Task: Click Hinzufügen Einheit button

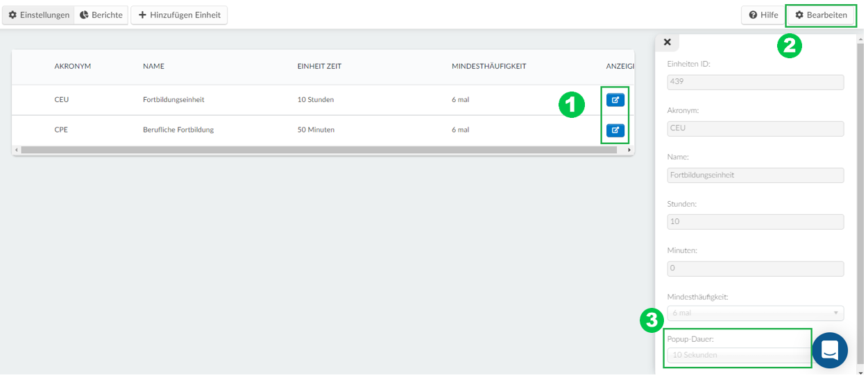Action: click(179, 15)
